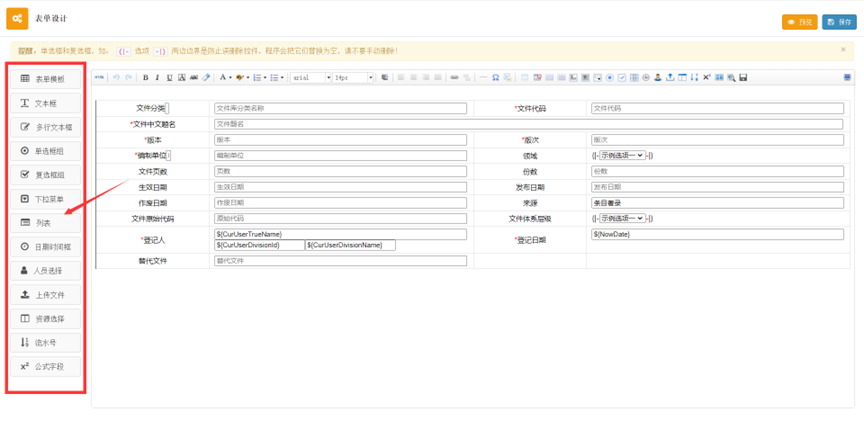
Task: Click the eraser clear-format icon
Action: (206, 78)
